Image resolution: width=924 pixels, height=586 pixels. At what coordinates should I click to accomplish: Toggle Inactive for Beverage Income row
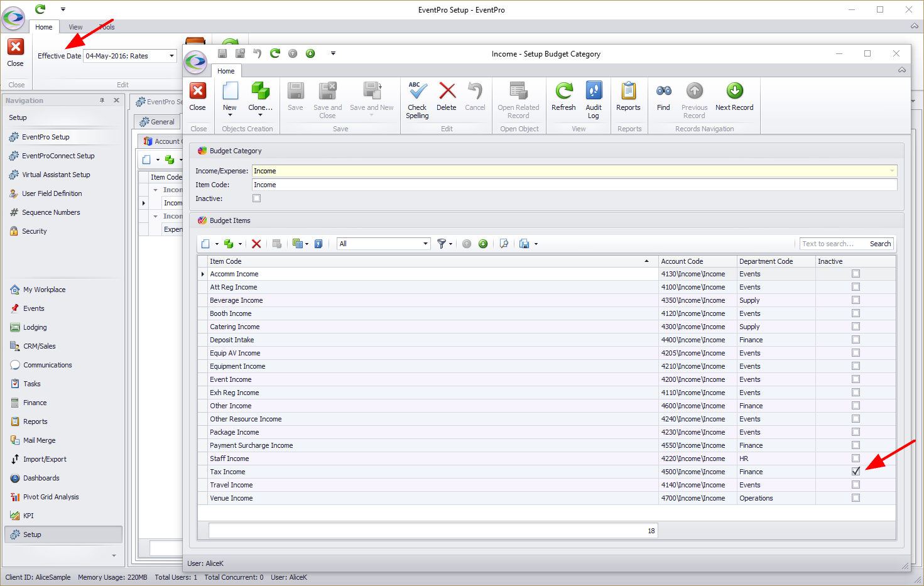(856, 300)
